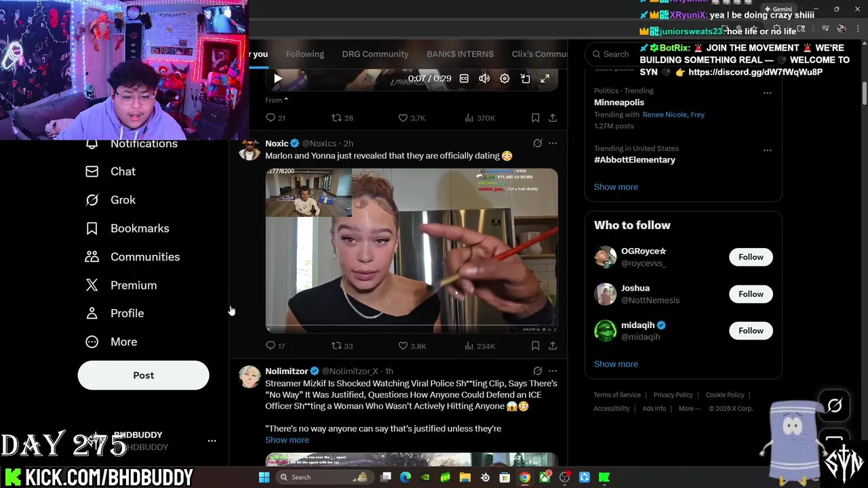Enable picture-in-picture on top video
This screenshot has width=868, height=488.
[525, 79]
